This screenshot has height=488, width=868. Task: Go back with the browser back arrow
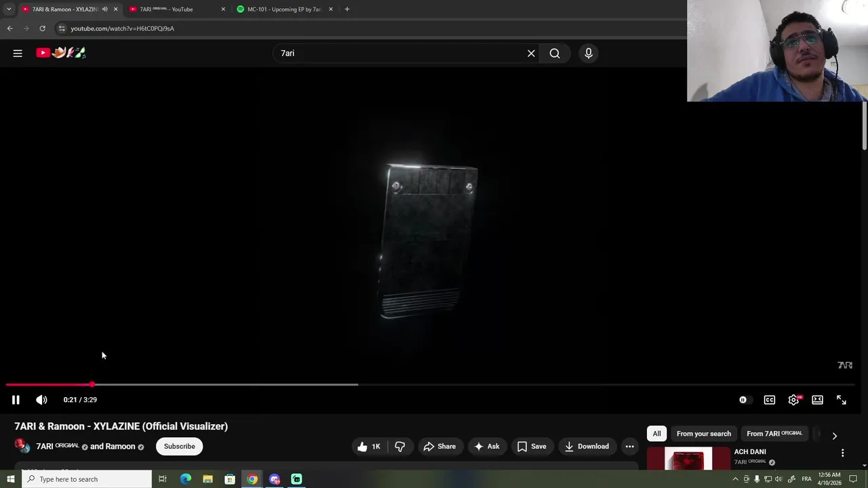click(x=9, y=28)
